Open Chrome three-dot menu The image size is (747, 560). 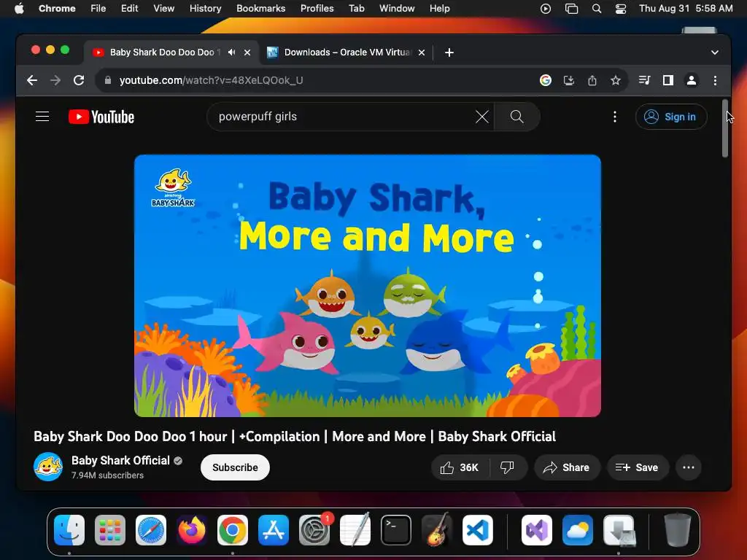[715, 80]
